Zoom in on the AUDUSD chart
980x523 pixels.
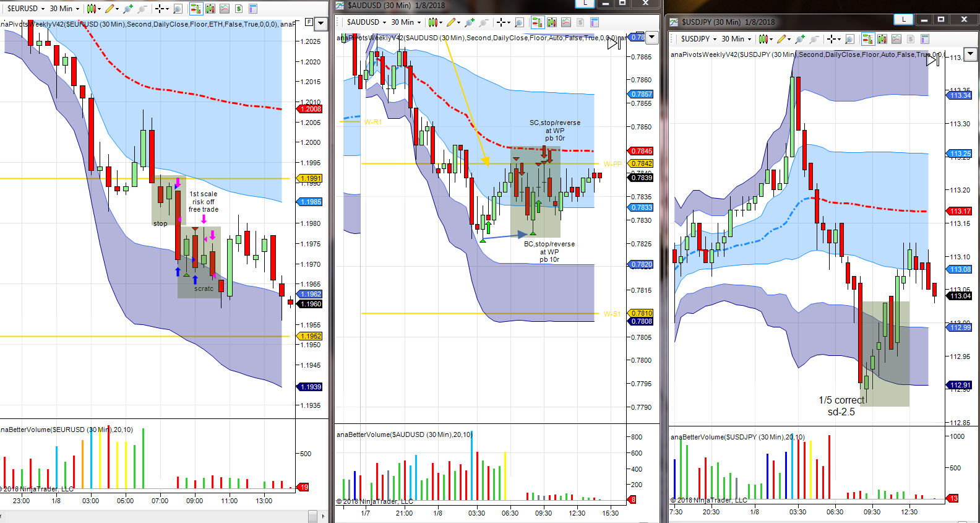point(470,22)
